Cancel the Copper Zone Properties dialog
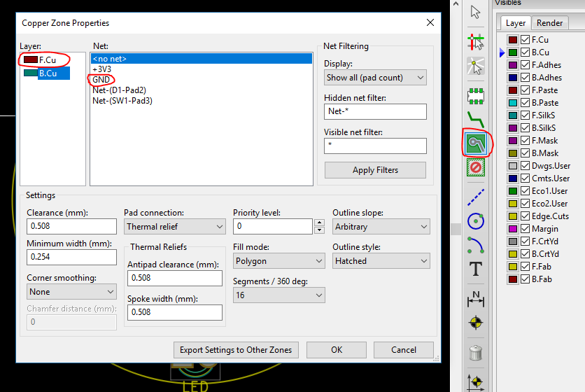The image size is (585, 392). 403,350
